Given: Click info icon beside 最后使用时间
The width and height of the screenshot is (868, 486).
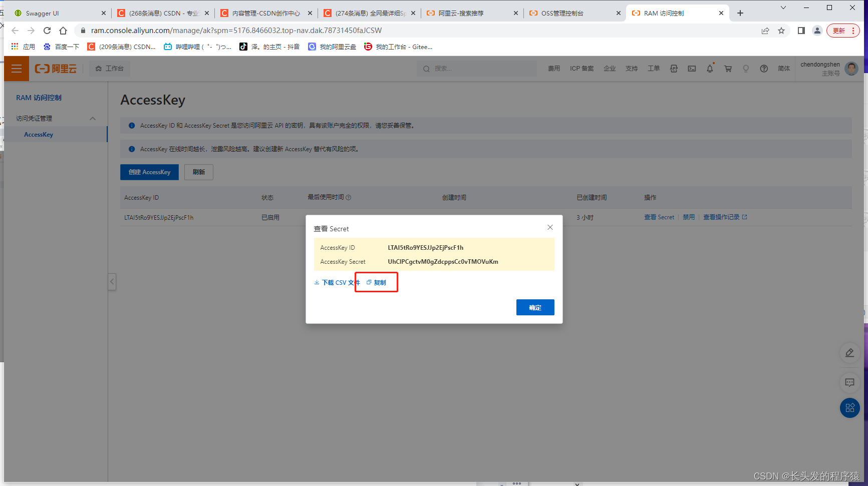Looking at the screenshot, I should 349,198.
